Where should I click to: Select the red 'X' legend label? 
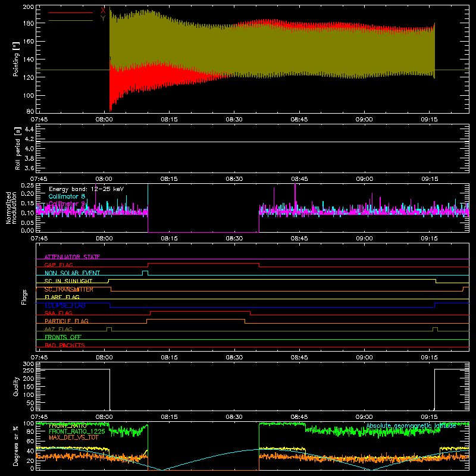point(103,11)
